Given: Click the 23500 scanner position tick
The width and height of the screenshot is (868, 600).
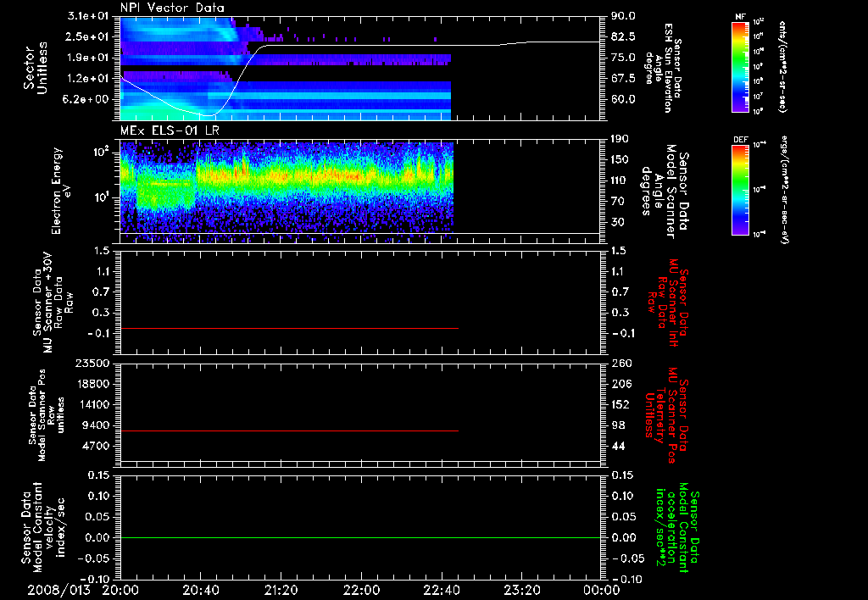Looking at the screenshot, I should 94,363.
